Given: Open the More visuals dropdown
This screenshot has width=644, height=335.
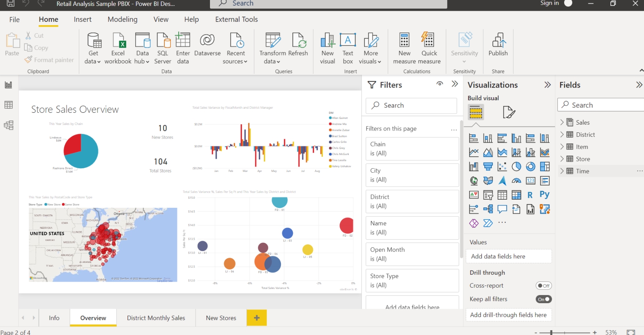Looking at the screenshot, I should (370, 48).
